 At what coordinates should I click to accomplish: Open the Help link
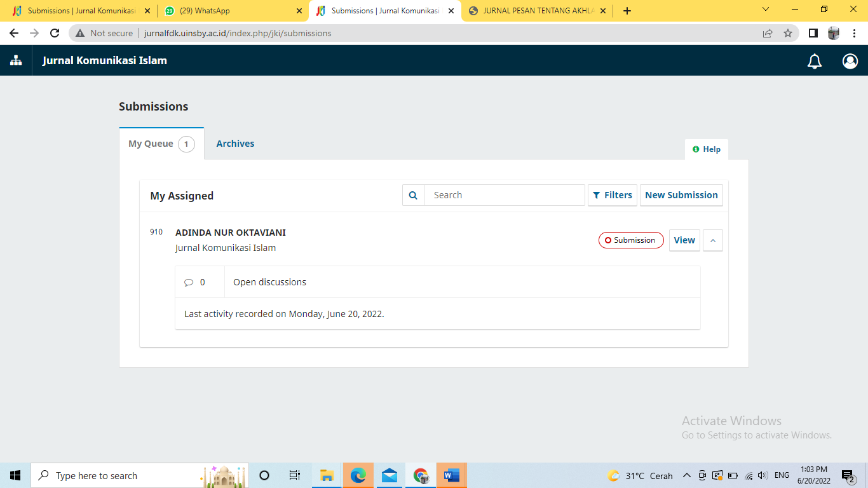pos(707,149)
